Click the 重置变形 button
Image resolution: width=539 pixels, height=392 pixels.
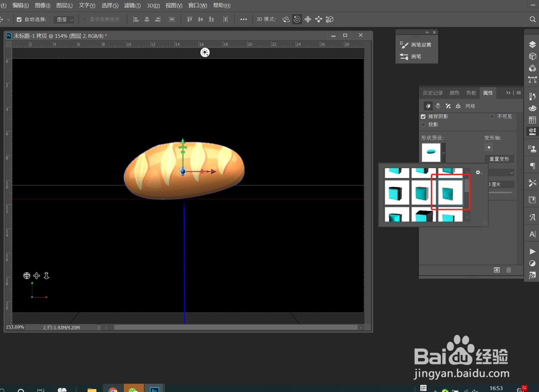(499, 159)
